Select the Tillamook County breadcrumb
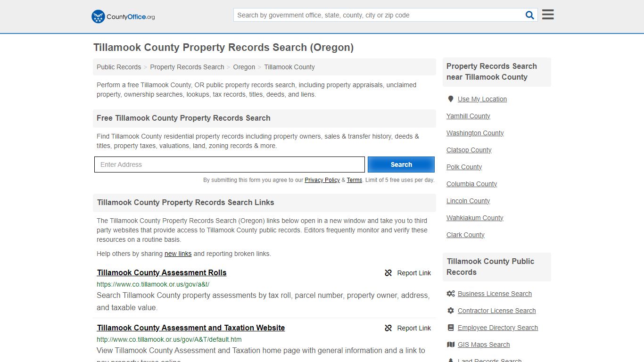This screenshot has width=644, height=362. pos(289,67)
